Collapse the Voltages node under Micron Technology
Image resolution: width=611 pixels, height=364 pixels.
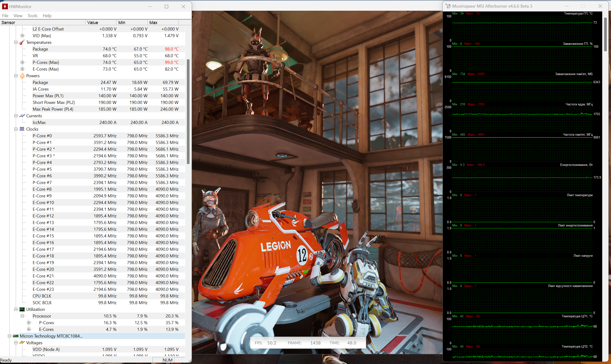click(x=16, y=343)
